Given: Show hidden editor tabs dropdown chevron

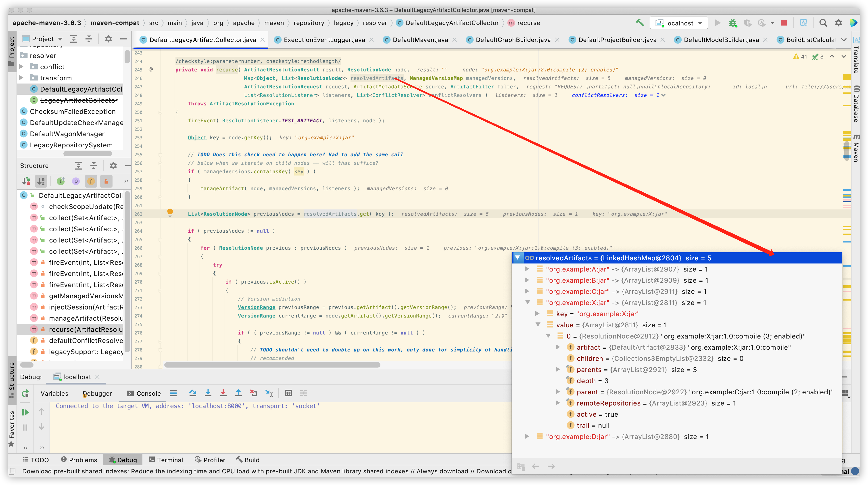Looking at the screenshot, I should tap(843, 40).
